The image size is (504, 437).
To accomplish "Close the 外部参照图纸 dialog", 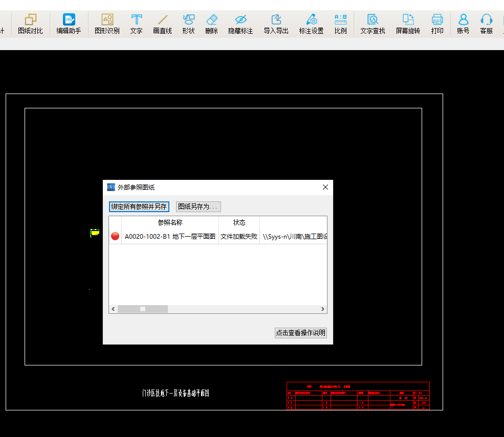I will click(325, 187).
